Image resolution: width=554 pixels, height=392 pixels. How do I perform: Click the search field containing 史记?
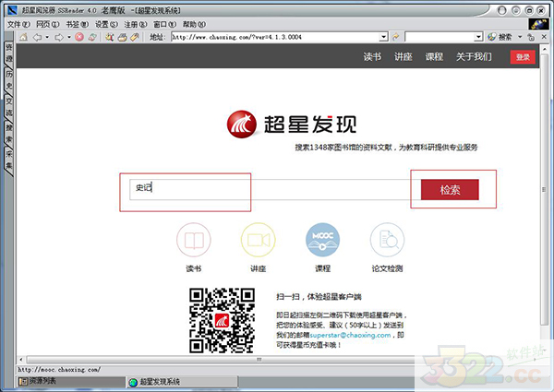click(275, 190)
